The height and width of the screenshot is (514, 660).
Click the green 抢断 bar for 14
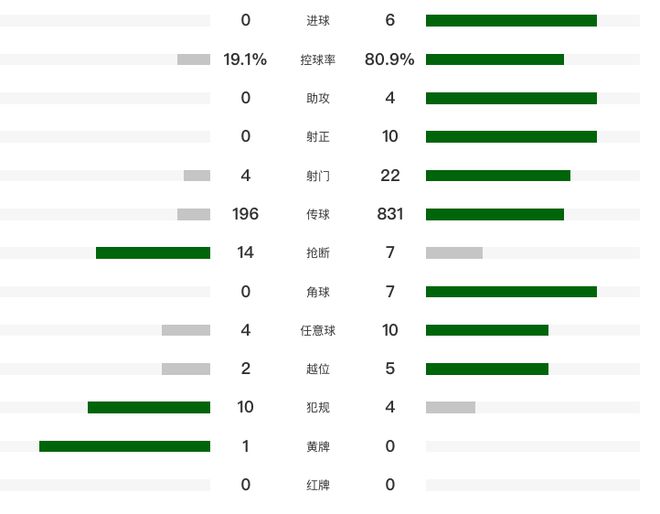click(x=153, y=253)
